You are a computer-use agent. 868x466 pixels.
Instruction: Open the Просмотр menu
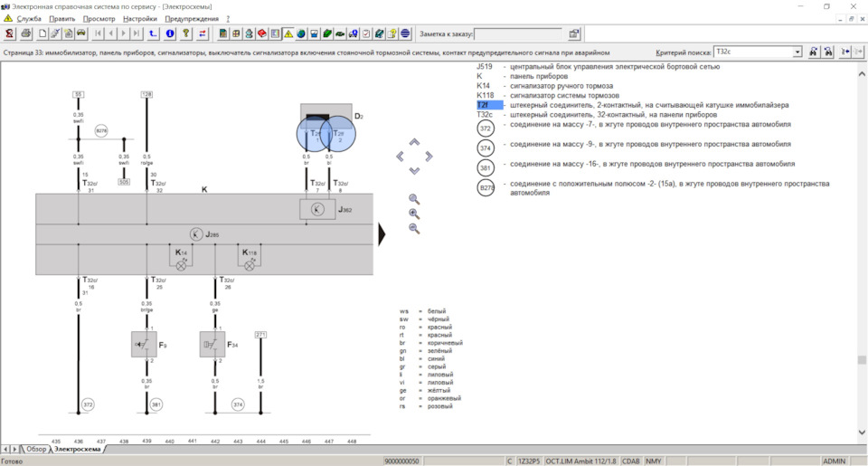coord(99,19)
